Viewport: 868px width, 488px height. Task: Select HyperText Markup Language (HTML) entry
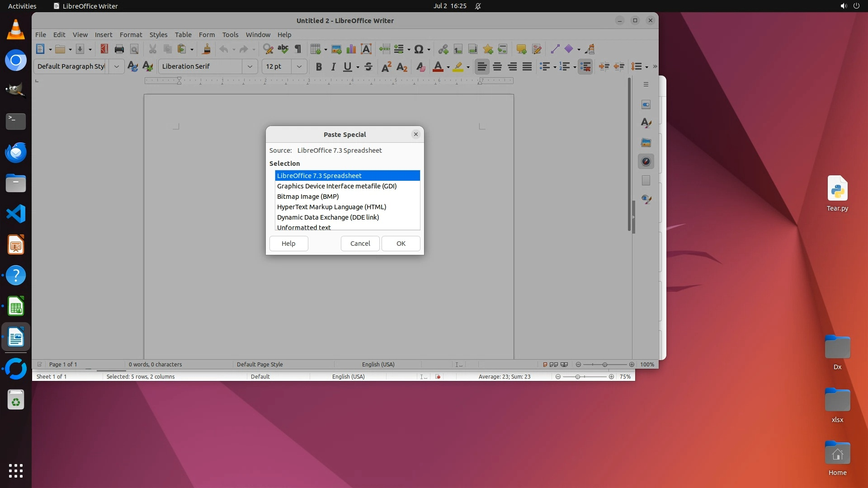[331, 207]
